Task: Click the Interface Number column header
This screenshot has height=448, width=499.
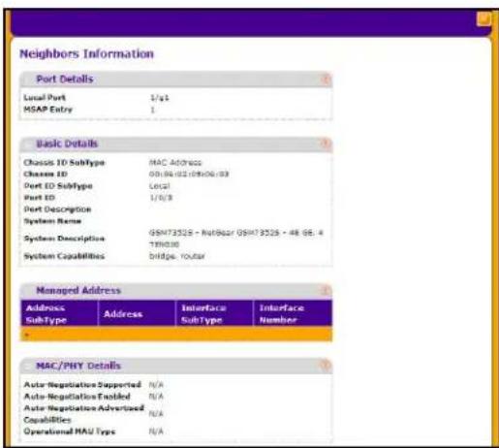Action: coord(293,313)
